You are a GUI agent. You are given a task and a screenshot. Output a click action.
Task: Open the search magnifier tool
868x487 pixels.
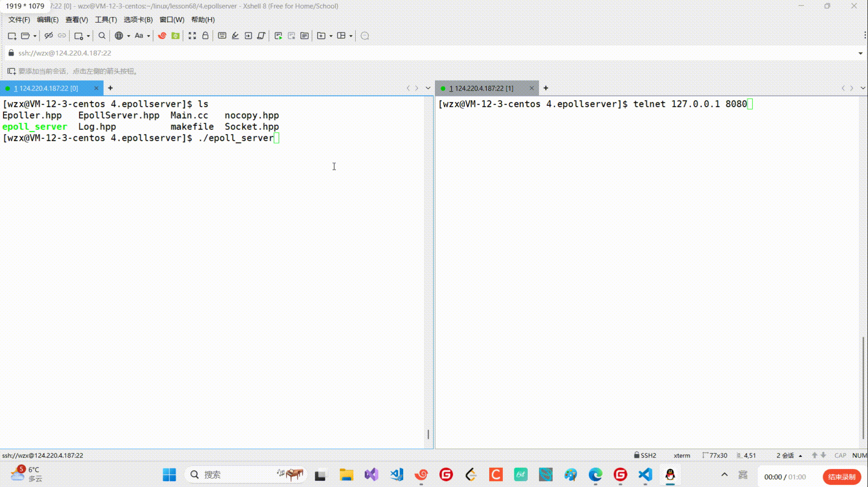tap(102, 36)
